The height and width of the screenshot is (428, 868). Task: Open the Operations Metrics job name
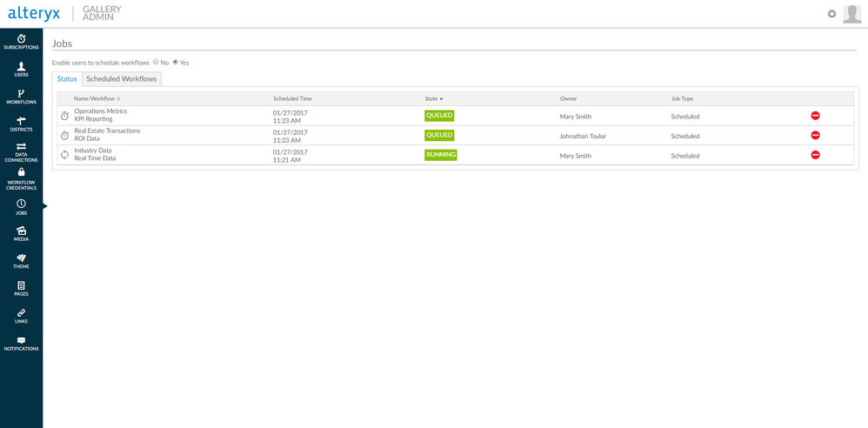[101, 111]
